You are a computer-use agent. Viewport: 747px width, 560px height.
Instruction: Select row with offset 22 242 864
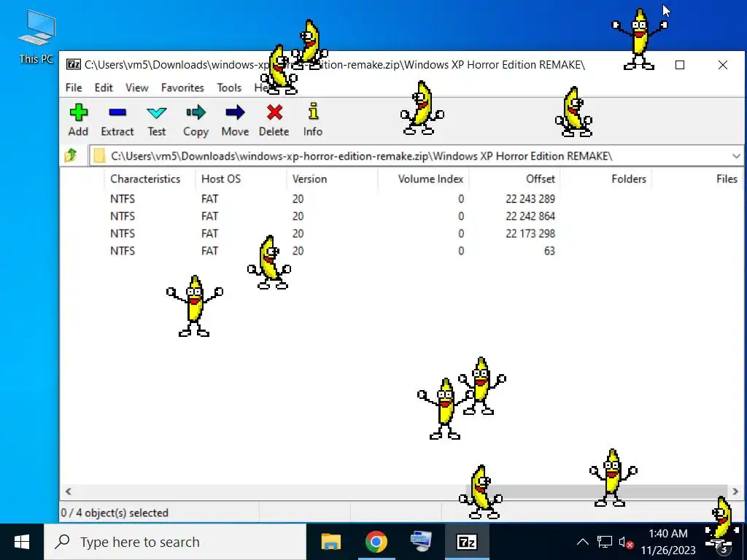(x=401, y=216)
